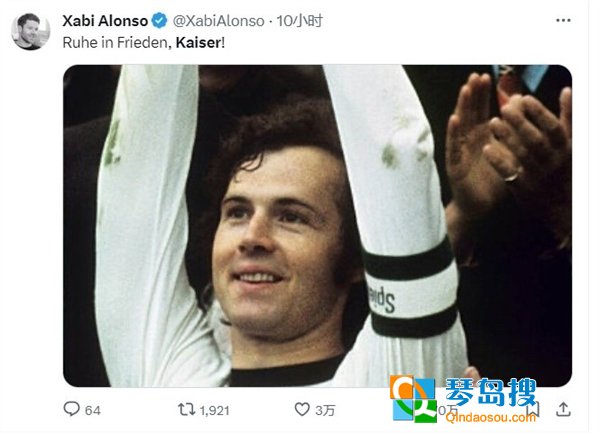Like the tweet with heart icon

[x=302, y=409]
